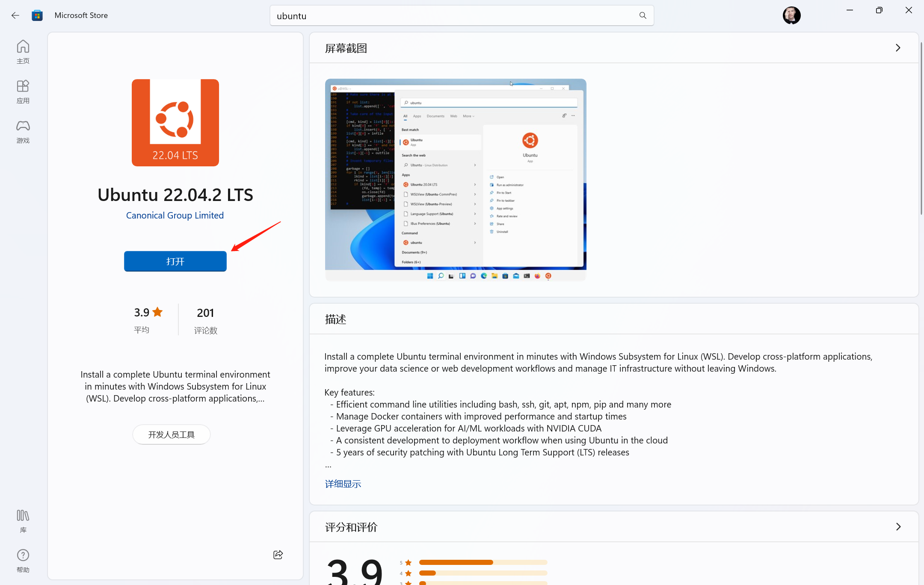Open the 游戏 games section

coord(23,131)
